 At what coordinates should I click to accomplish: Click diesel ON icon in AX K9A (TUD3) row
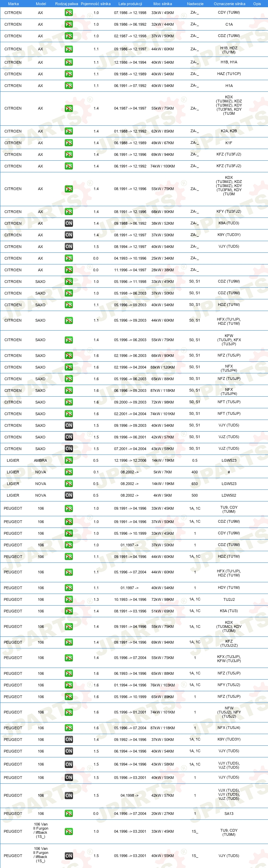[69, 223]
